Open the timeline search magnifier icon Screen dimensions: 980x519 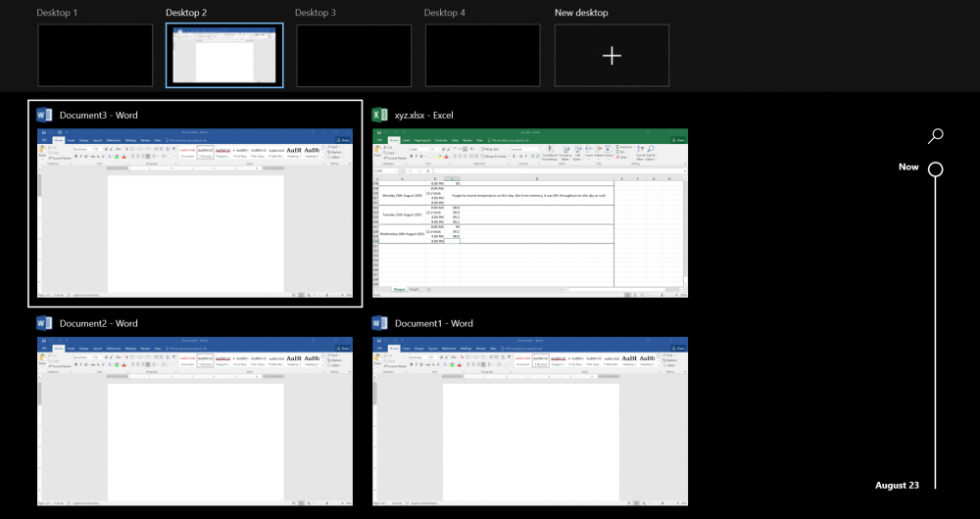click(x=936, y=136)
